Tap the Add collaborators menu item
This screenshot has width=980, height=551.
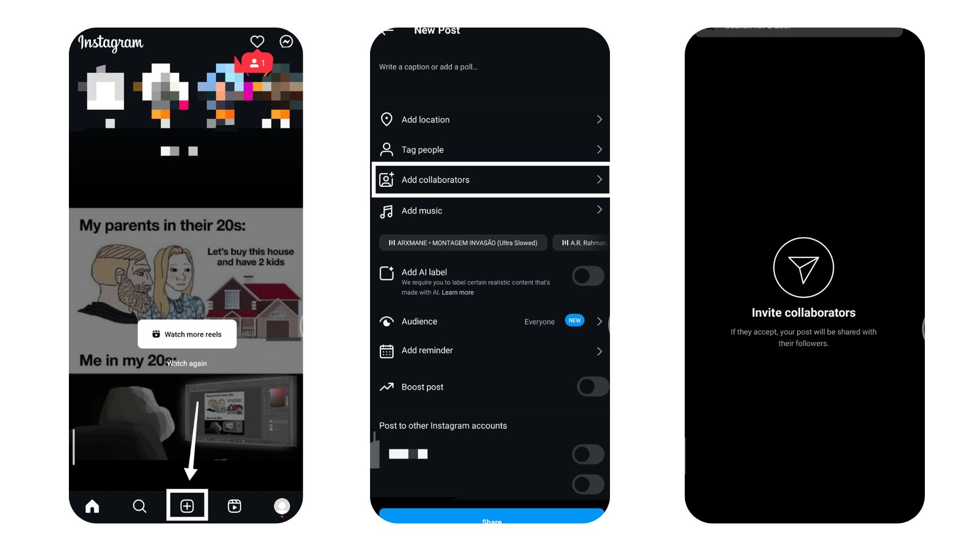click(x=490, y=180)
